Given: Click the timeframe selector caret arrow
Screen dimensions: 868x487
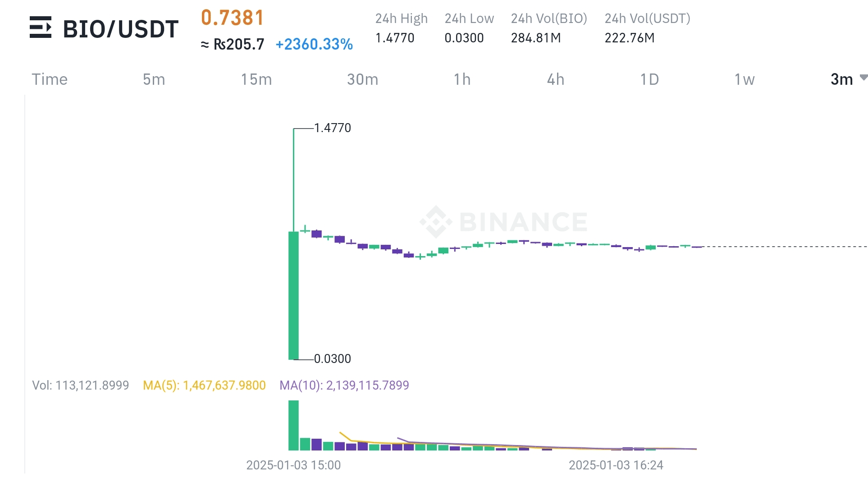Looking at the screenshot, I should pyautogui.click(x=862, y=78).
